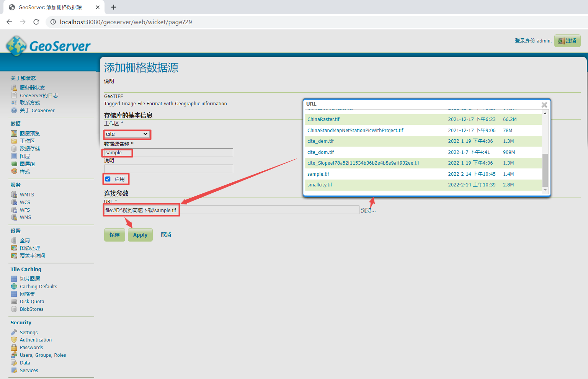The width and height of the screenshot is (588, 379).
Task: Open the WMS service settings
Action: pyautogui.click(x=25, y=217)
